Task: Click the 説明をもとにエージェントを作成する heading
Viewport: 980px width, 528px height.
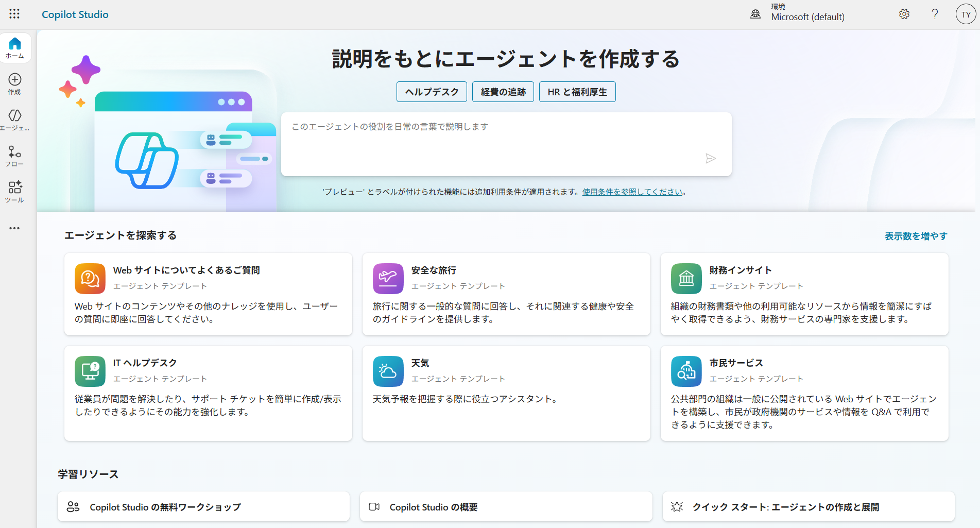Action: coord(506,59)
